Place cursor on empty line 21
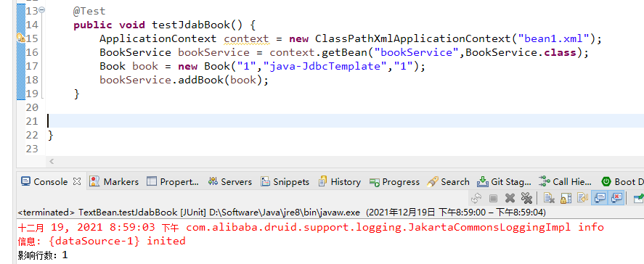 pyautogui.click(x=345, y=120)
